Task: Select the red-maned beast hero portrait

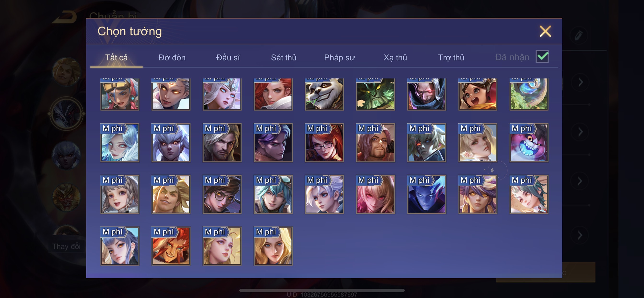Action: [171, 246]
